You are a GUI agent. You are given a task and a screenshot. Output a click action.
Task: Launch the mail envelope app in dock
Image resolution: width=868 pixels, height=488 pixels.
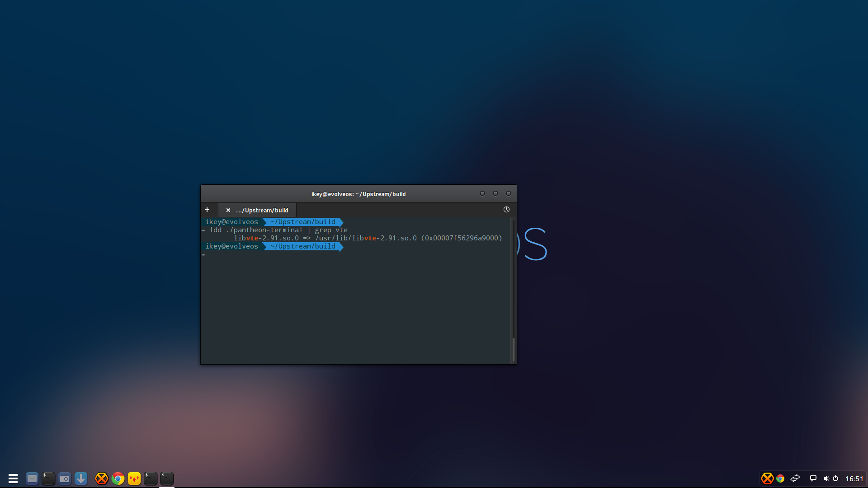tap(32, 479)
